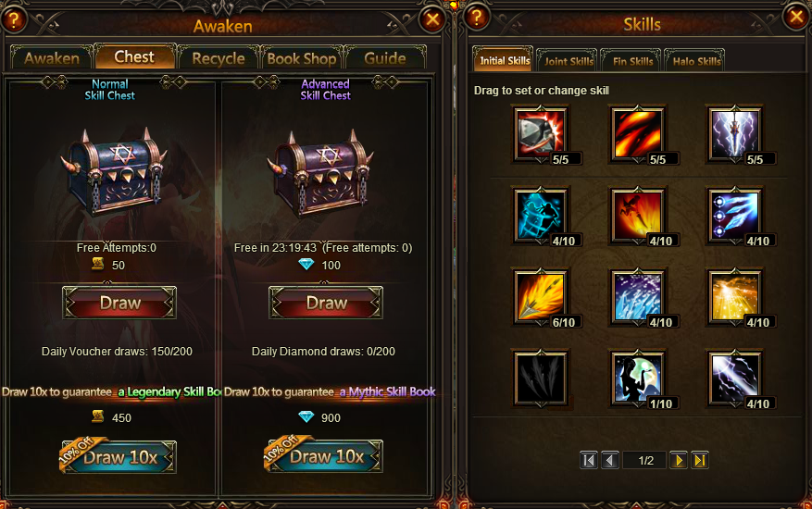Jump to first skills page
The image size is (812, 509).
point(589,460)
